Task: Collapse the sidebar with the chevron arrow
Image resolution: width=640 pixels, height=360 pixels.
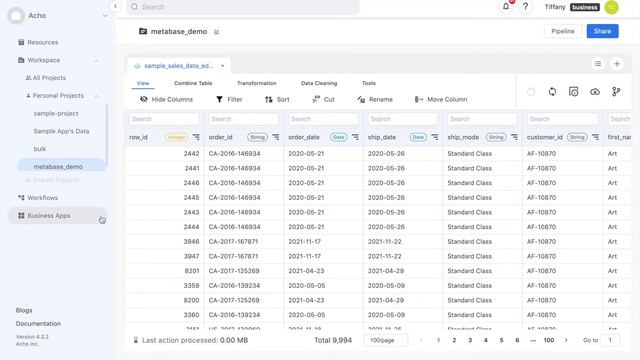Action: pos(116,6)
